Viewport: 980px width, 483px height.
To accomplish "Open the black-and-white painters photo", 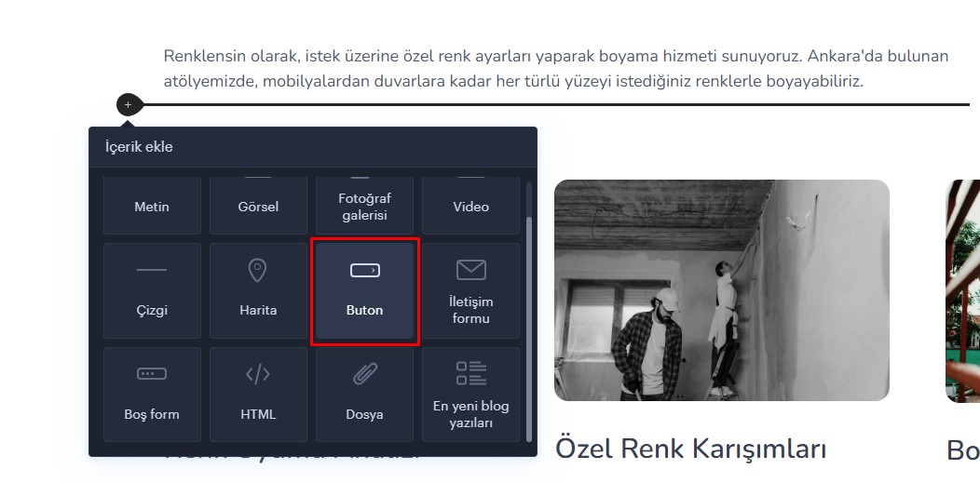I will click(721, 290).
